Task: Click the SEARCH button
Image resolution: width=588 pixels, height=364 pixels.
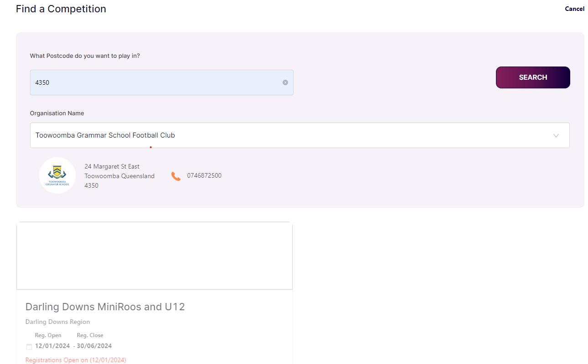Action: tap(533, 77)
